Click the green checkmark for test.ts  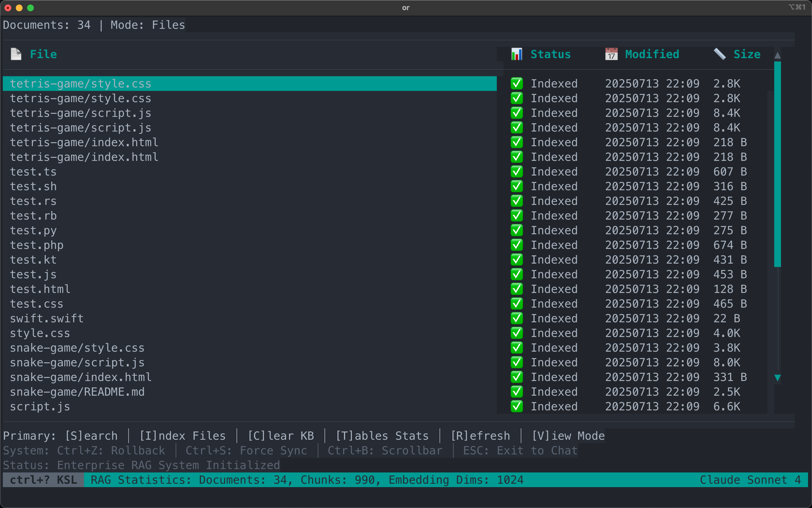coord(517,172)
